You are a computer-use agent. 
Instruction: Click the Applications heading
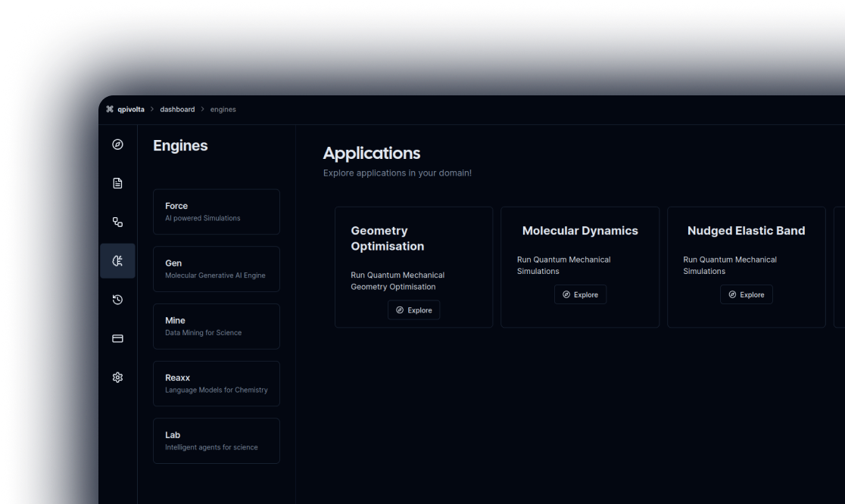[x=371, y=154]
